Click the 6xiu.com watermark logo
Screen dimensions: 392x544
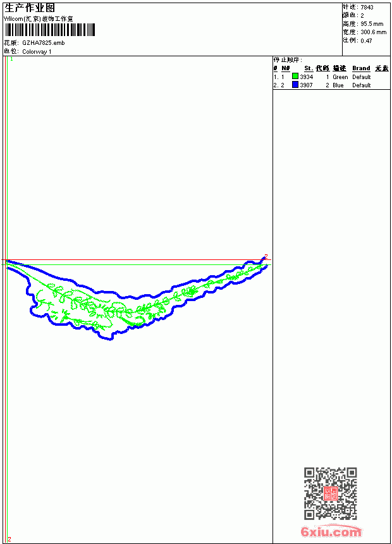(x=331, y=531)
